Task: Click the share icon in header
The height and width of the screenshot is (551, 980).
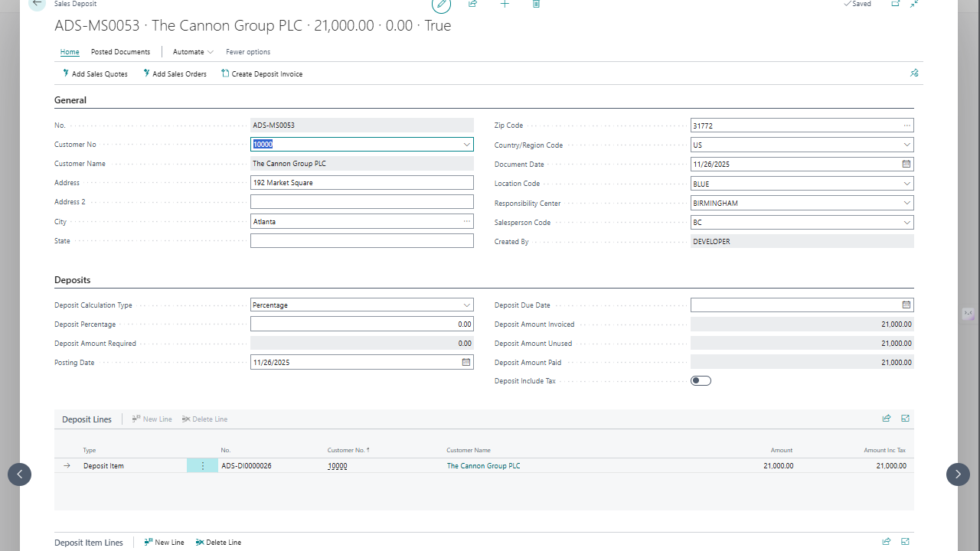Action: coord(472,5)
